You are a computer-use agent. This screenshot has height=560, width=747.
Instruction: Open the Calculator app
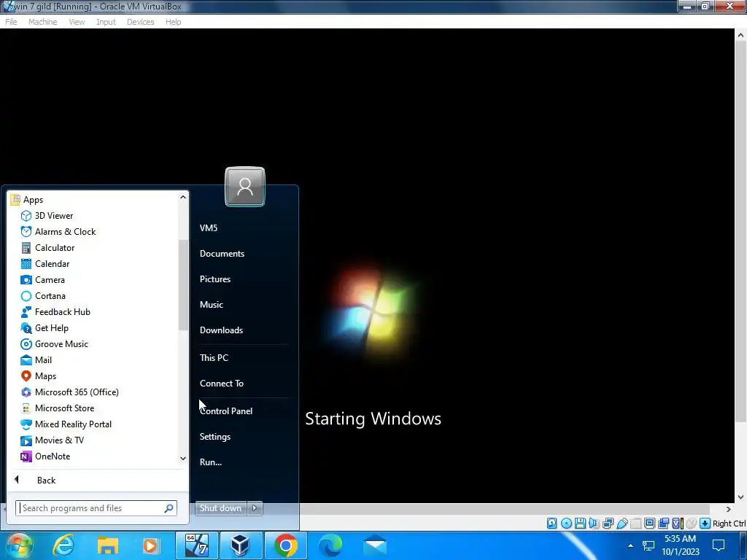(47, 248)
